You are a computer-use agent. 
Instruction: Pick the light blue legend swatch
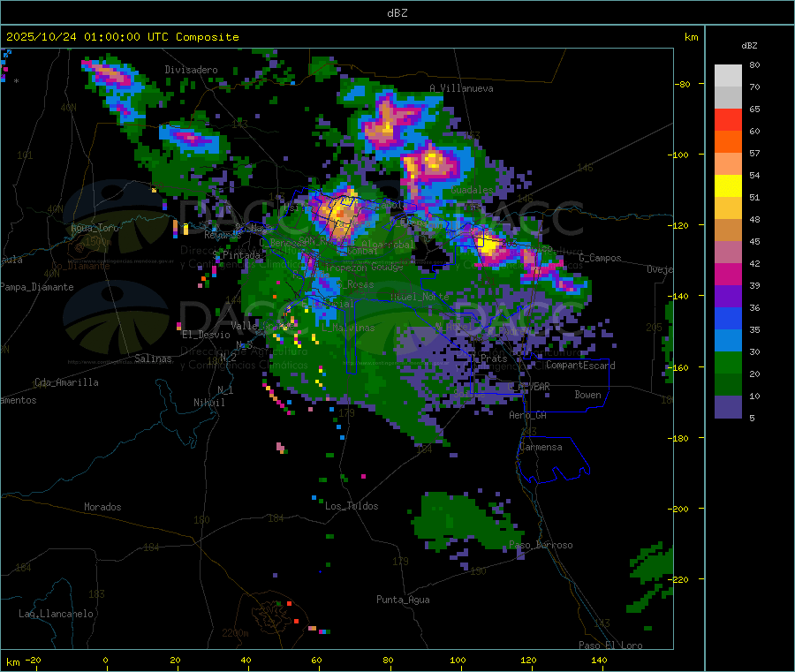tap(728, 341)
